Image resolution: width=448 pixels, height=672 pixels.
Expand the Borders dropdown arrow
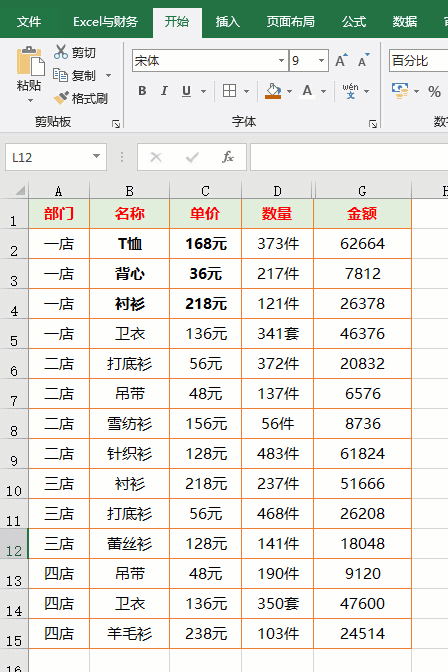246,91
